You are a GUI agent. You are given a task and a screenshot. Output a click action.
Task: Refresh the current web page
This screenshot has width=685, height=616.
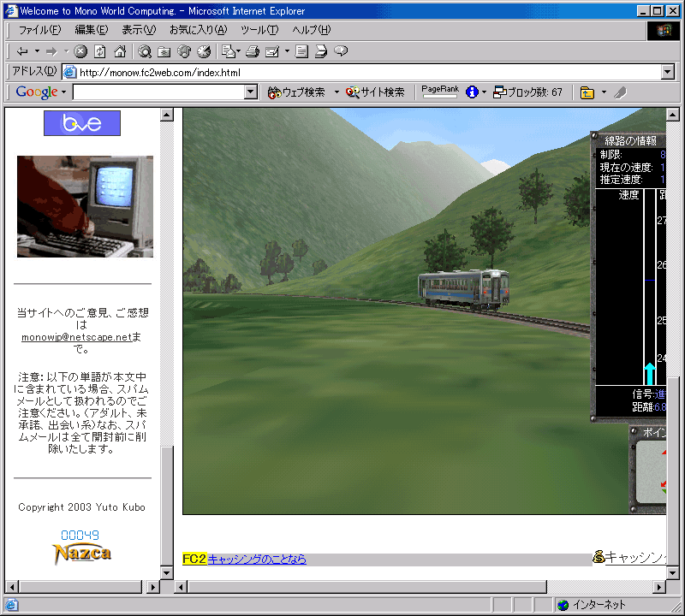point(100,51)
